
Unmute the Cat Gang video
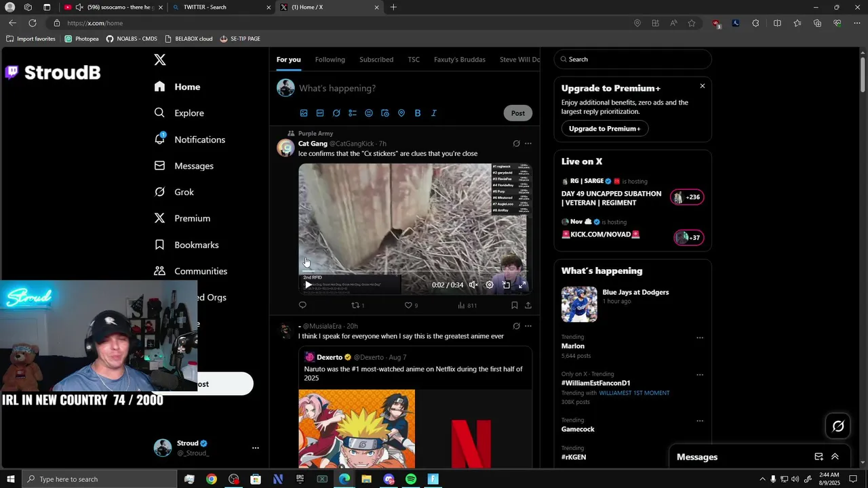(473, 285)
